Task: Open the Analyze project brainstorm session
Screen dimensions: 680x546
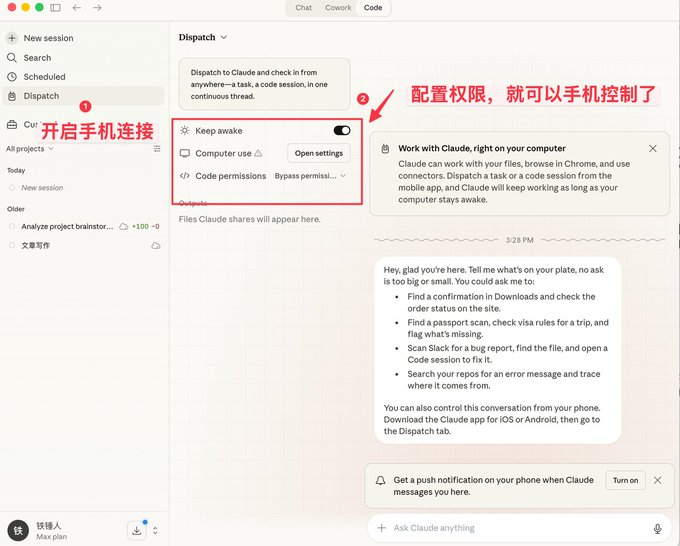Action: click(67, 226)
